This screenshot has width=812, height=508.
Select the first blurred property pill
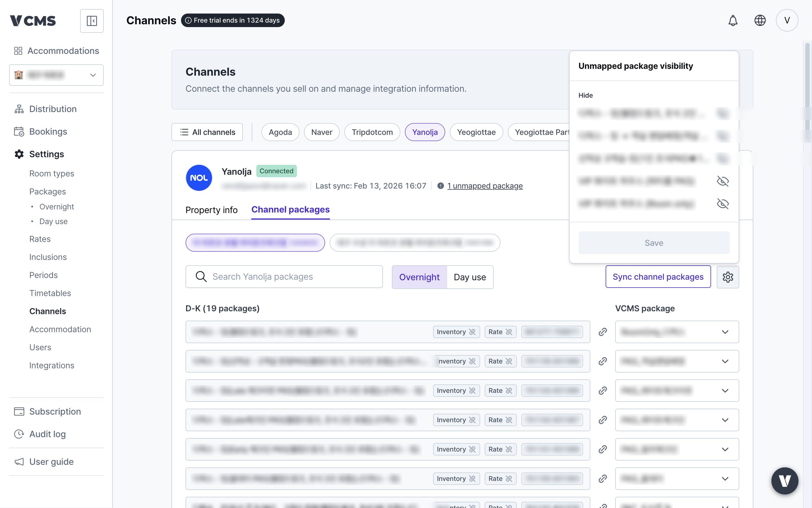coord(255,243)
